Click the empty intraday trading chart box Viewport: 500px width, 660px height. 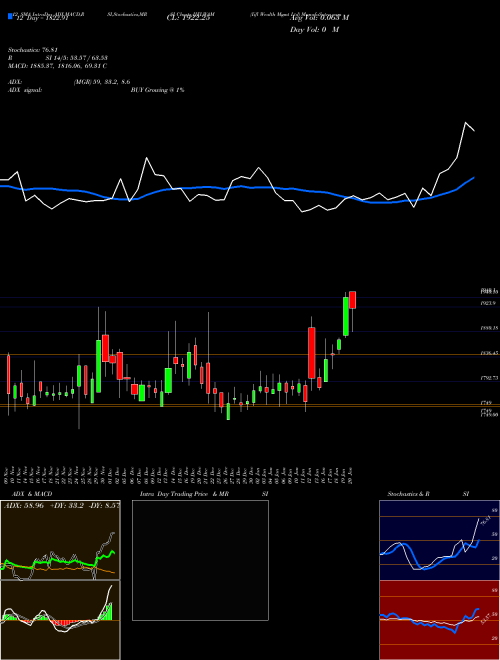(x=200, y=560)
